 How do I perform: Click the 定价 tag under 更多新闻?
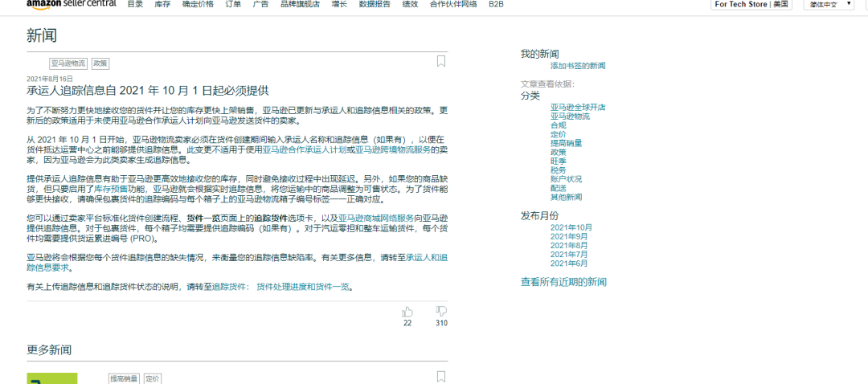153,379
